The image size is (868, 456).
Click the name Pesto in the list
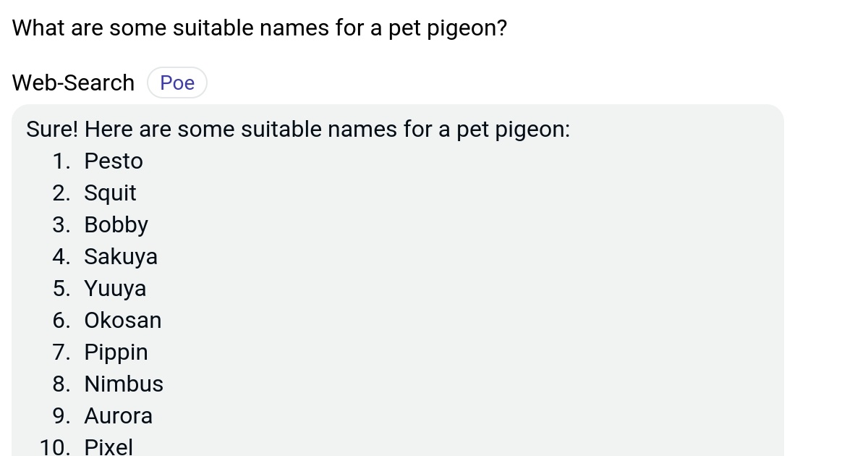(114, 161)
